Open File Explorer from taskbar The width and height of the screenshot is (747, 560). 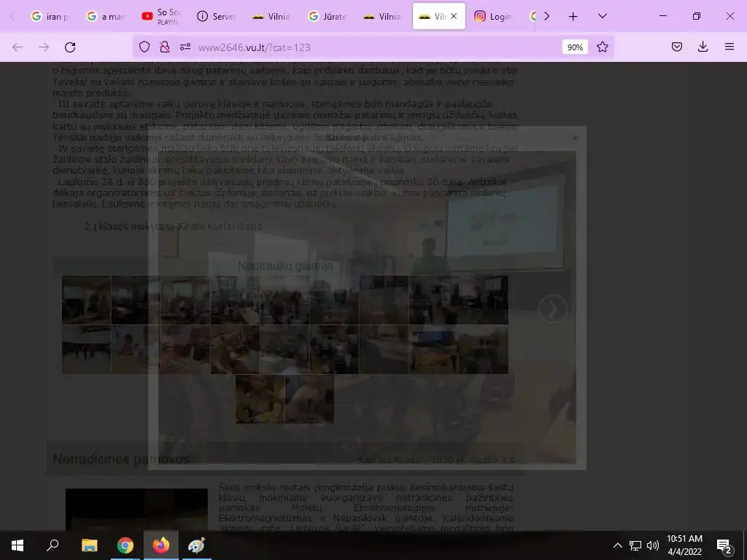[x=89, y=545]
